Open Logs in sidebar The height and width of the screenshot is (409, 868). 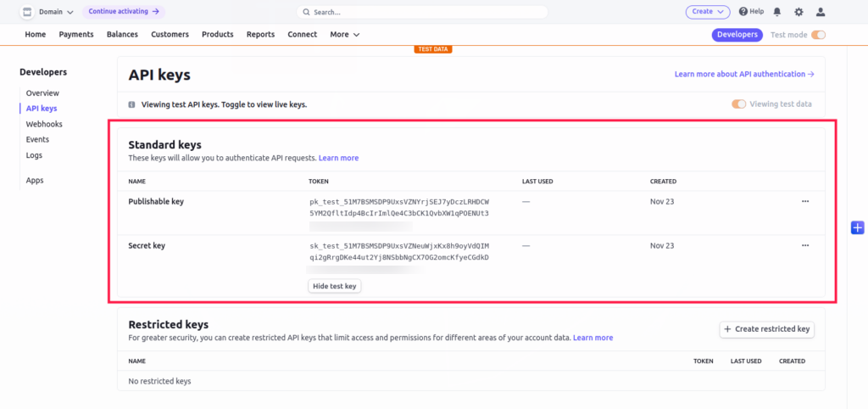[x=34, y=155]
